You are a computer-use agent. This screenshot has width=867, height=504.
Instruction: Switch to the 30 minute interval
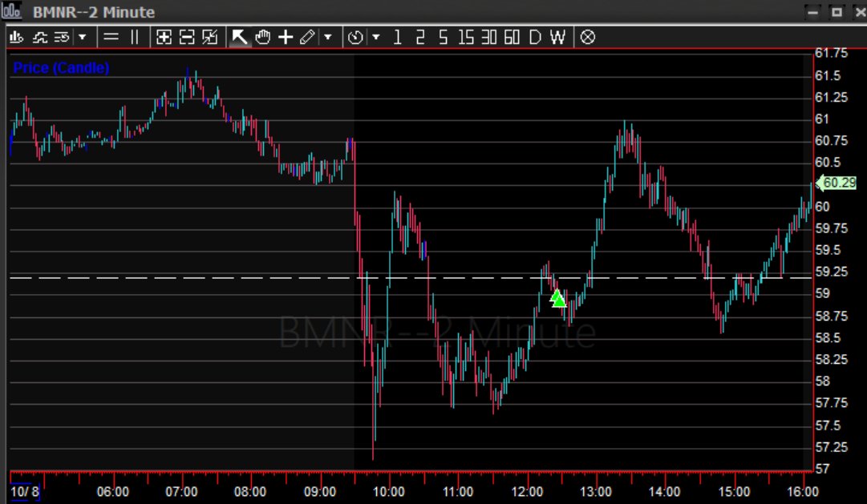pos(488,37)
